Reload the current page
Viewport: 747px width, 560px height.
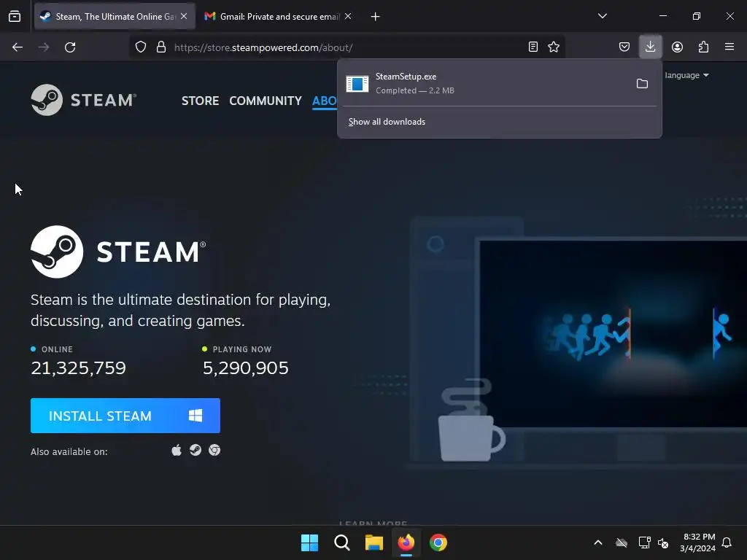[x=70, y=47]
